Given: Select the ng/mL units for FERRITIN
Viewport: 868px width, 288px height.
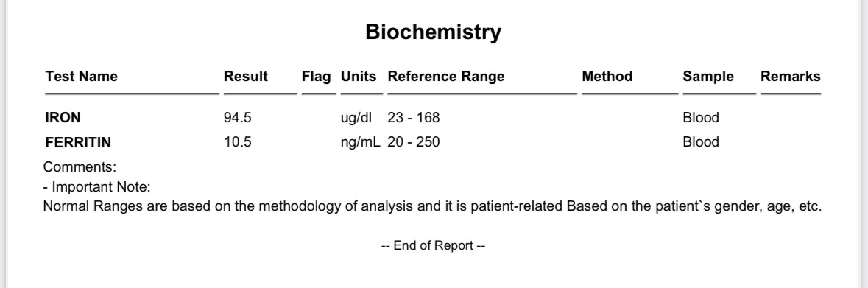Looking at the screenshot, I should (360, 143).
